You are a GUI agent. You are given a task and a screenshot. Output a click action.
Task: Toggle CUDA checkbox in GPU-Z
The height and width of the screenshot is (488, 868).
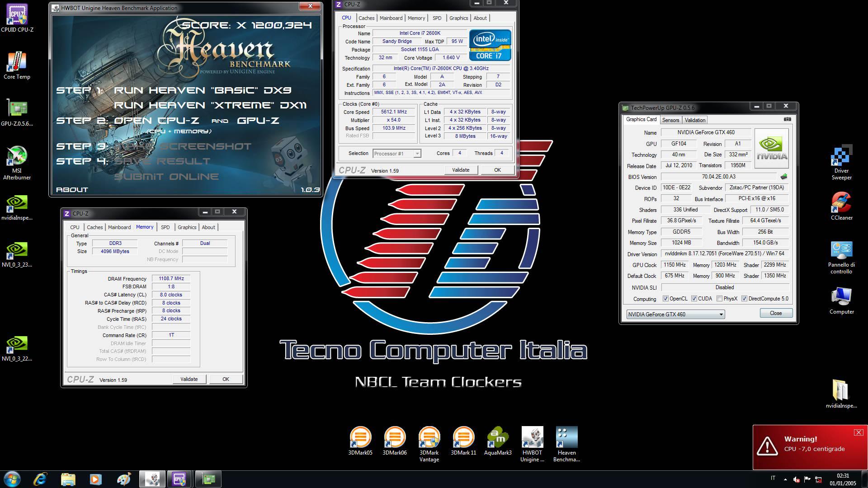694,299
